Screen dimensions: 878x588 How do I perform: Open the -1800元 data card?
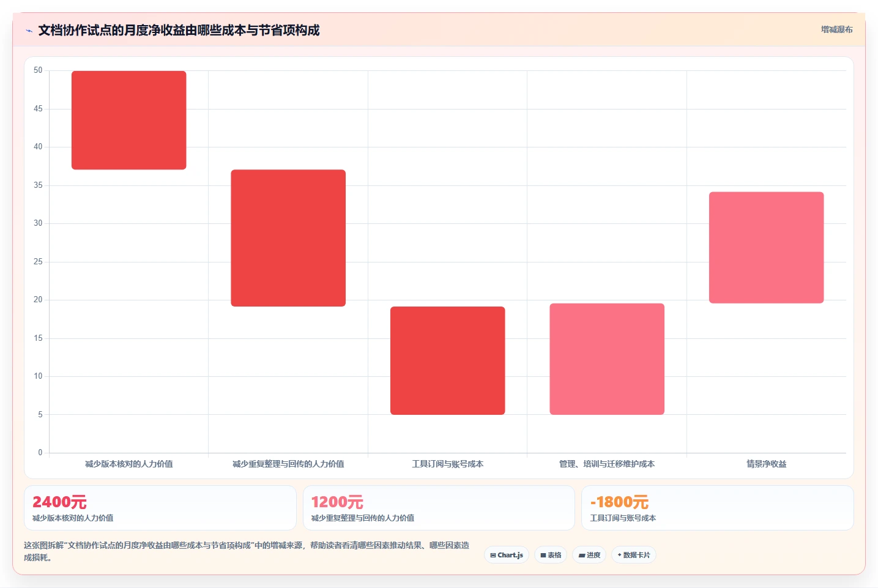[x=718, y=508]
